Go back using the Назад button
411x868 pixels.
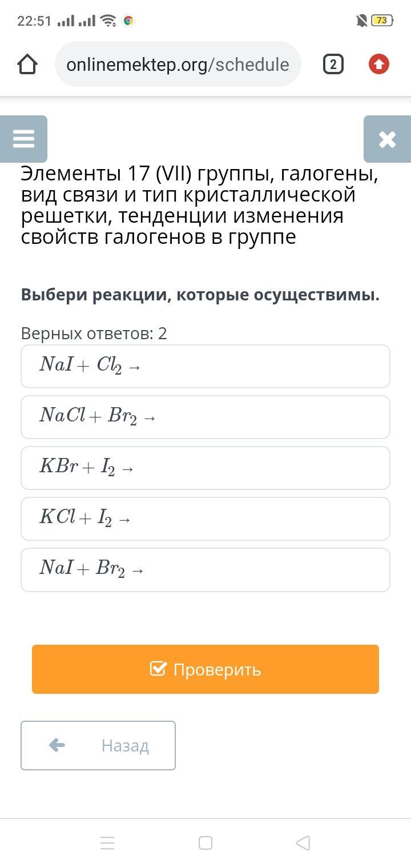point(98,745)
